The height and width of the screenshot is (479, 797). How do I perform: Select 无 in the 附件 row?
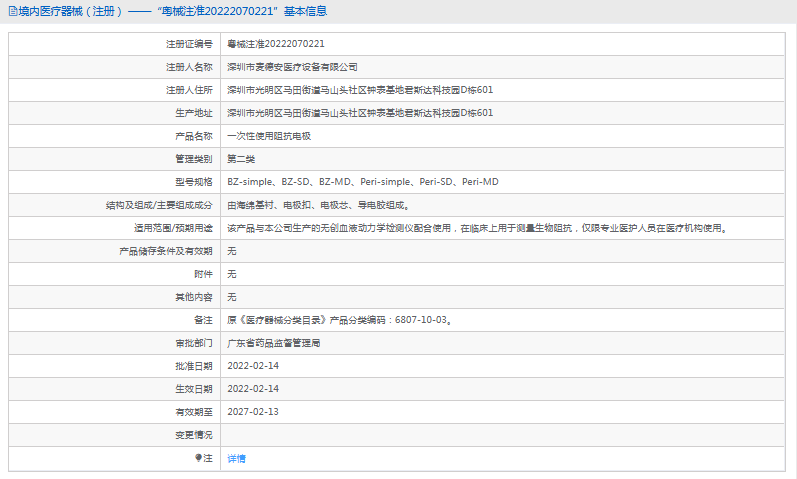tap(232, 274)
